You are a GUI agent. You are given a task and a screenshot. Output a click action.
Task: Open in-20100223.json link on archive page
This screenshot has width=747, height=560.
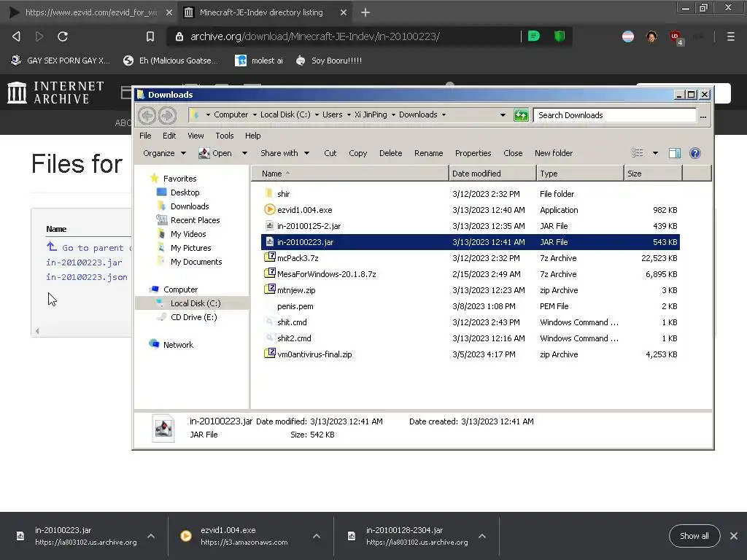[87, 277]
